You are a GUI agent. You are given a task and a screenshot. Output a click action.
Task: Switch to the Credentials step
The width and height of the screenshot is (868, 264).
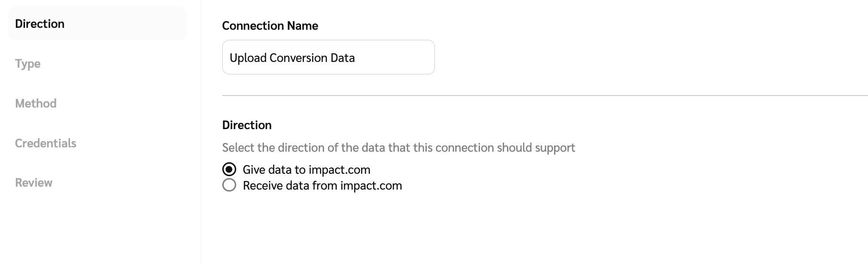click(x=46, y=144)
